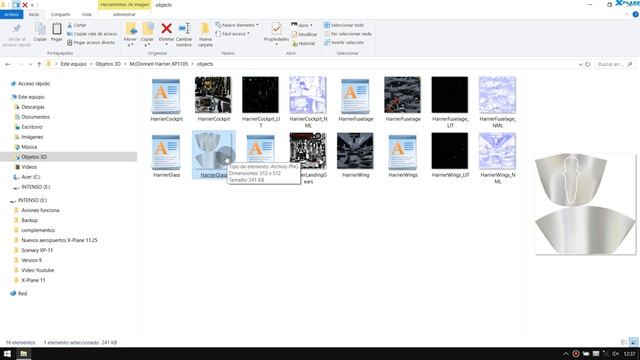Image resolution: width=640 pixels, height=360 pixels.
Task: Click Objetos 3D breadcrumb
Action: click(108, 64)
